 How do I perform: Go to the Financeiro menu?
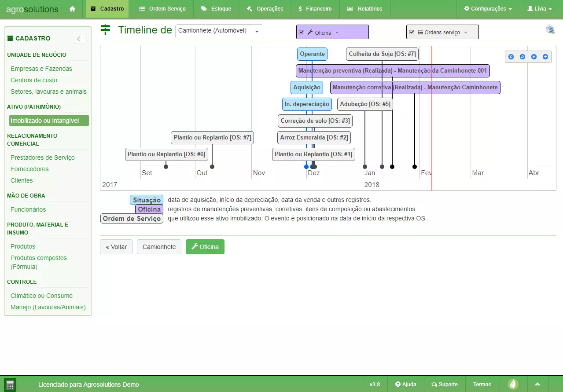[x=314, y=9]
